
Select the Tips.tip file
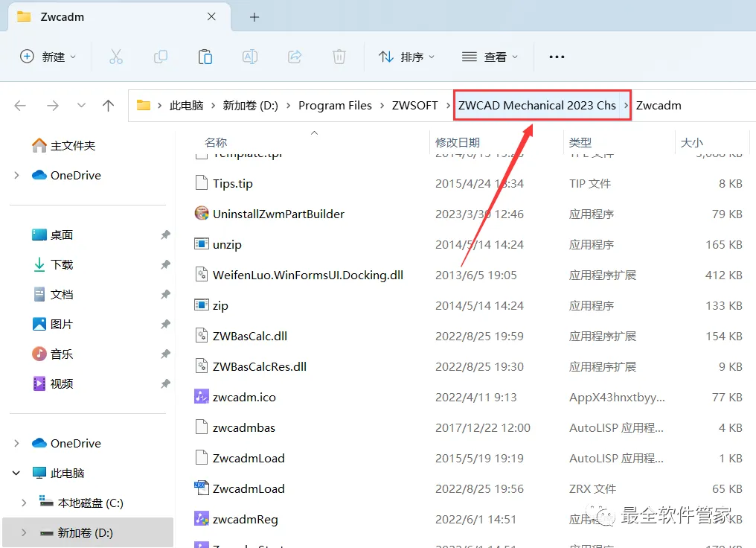[232, 184]
